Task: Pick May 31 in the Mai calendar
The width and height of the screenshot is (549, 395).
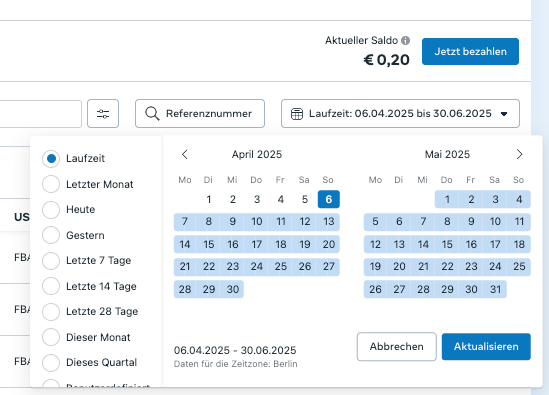Action: 495,289
